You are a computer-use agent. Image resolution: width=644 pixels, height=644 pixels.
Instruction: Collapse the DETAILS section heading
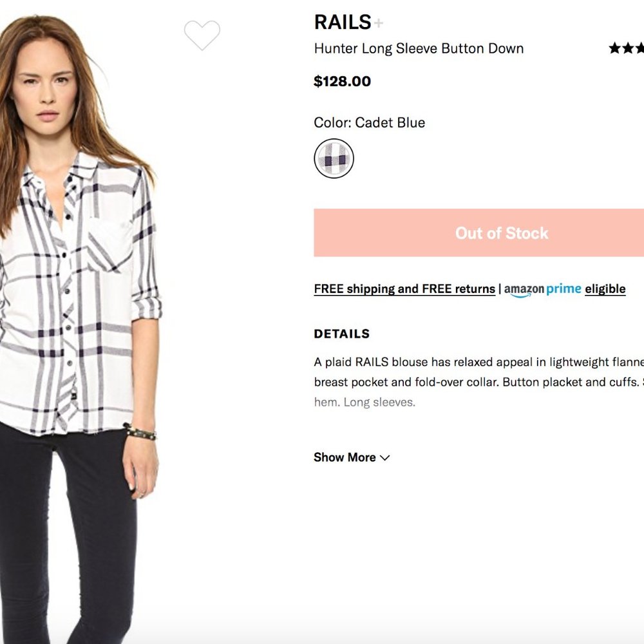click(x=341, y=334)
